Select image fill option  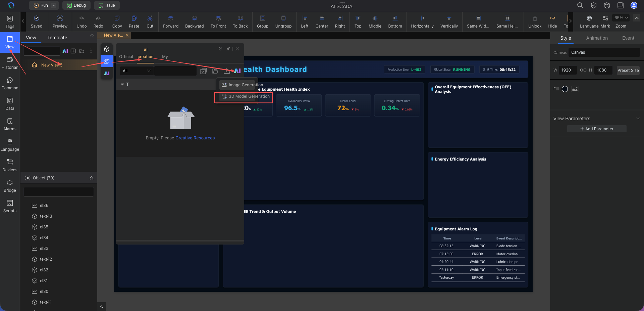pos(575,89)
